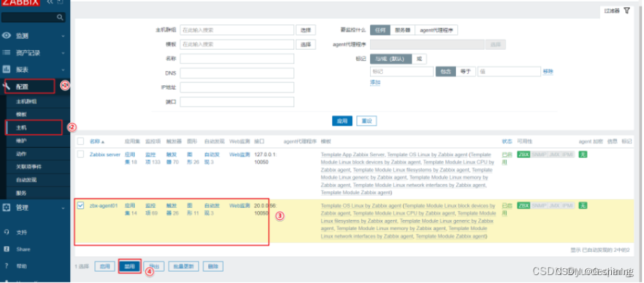Viewport: 644px width, 283px height.
Task: Click the chart icon next to 报表
Action: [6, 70]
